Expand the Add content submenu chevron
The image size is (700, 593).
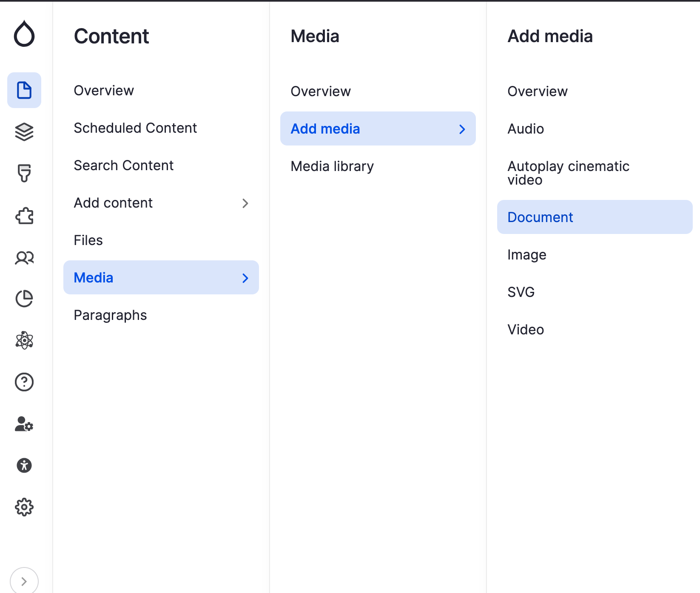click(245, 203)
